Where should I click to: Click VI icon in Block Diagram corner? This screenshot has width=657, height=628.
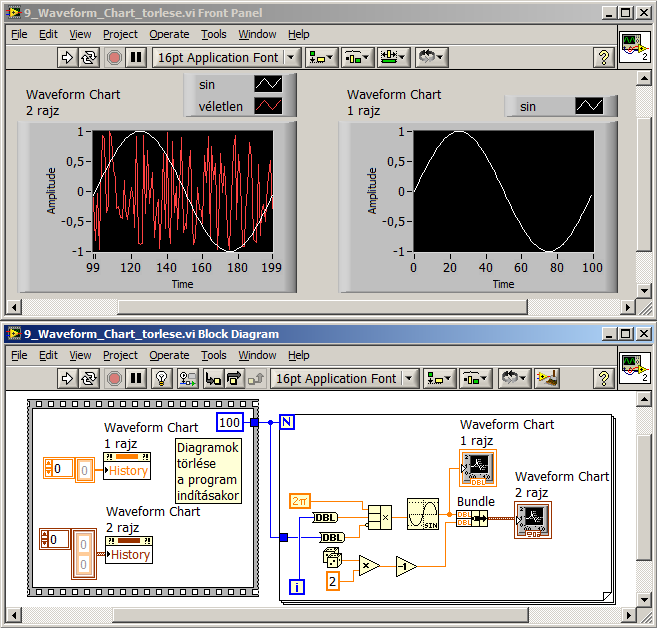(x=635, y=368)
